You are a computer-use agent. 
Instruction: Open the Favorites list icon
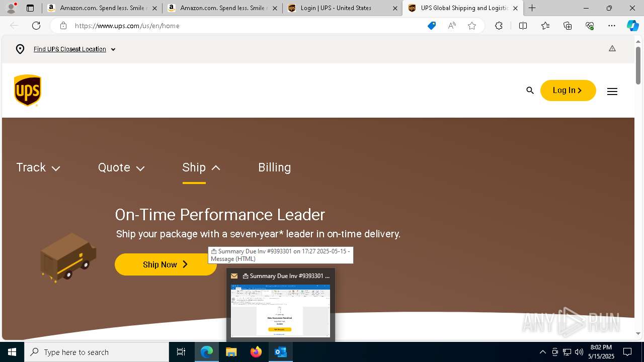click(x=545, y=26)
